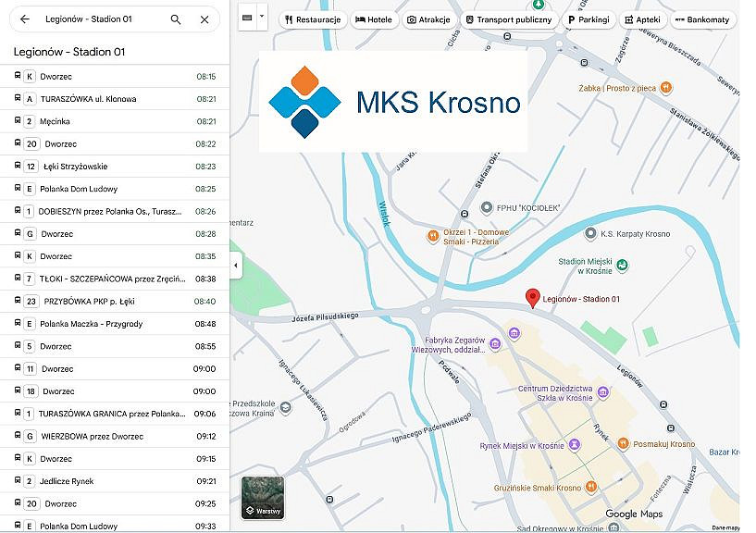The width and height of the screenshot is (756, 533).
Task: Click Rynek Miejski w Krośnie marker
Action: (x=575, y=444)
